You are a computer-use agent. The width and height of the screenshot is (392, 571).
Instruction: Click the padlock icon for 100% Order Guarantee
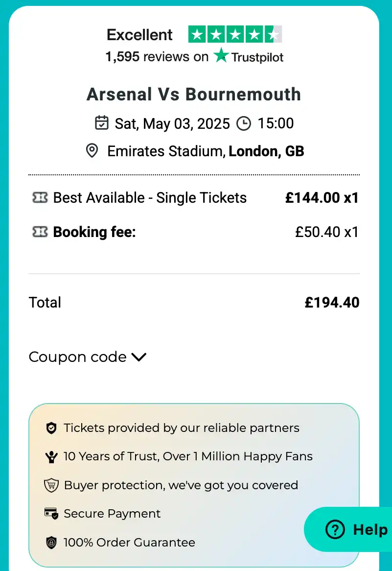(x=51, y=542)
